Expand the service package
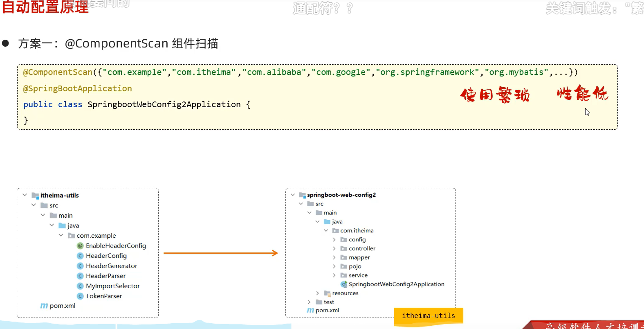Viewport: 644px width, 329px height. pyautogui.click(x=334, y=275)
